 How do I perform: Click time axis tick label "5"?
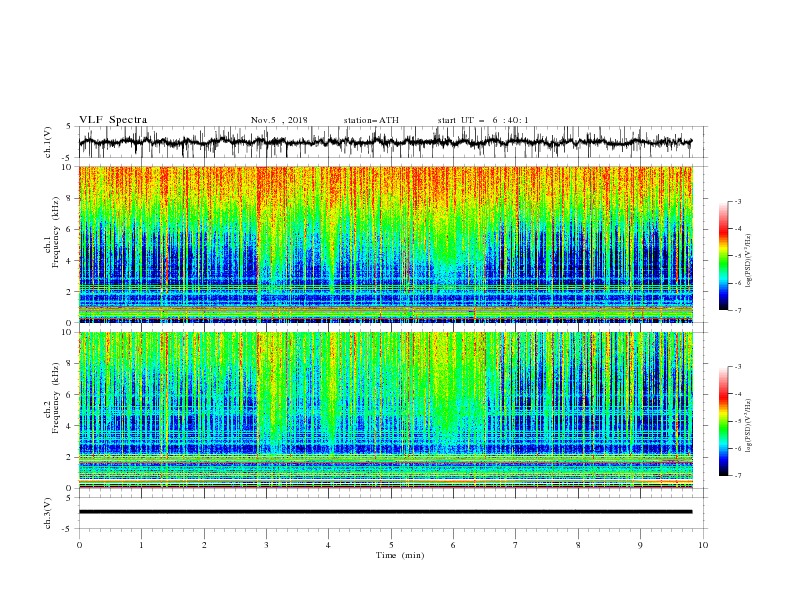pos(391,545)
